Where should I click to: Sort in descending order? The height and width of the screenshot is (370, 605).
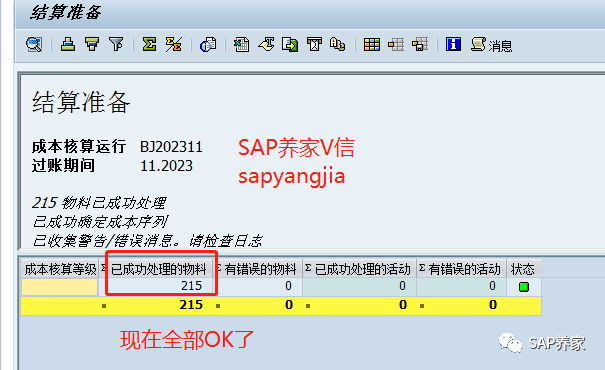(92, 44)
